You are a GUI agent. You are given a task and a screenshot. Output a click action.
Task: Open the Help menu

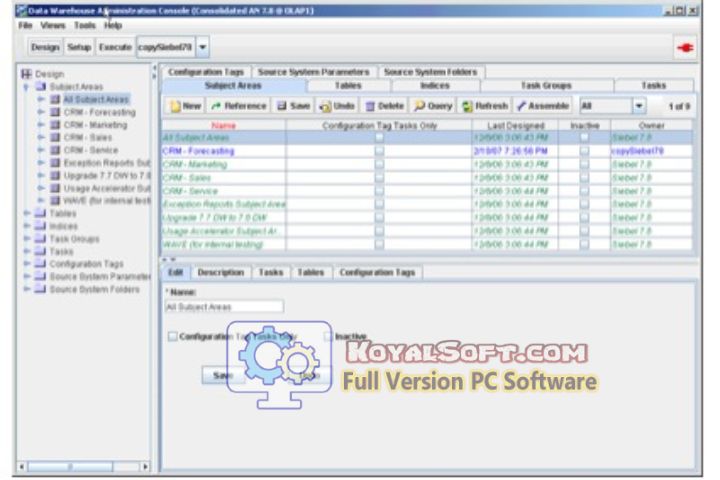click(x=112, y=25)
